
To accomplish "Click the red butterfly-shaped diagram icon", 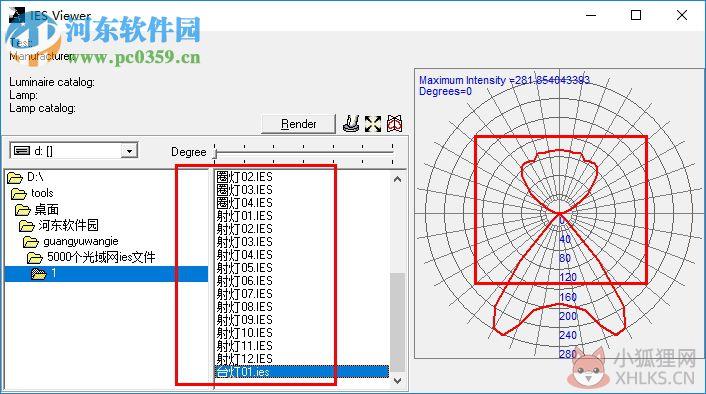I will (x=394, y=124).
